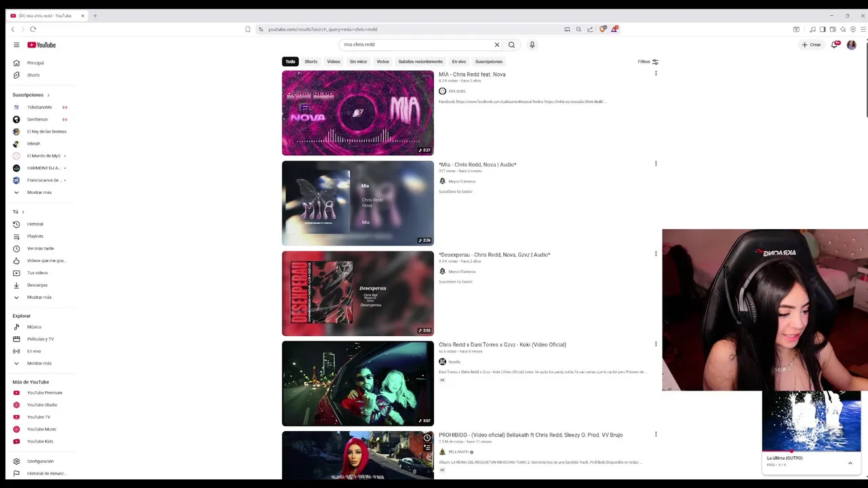868x488 pixels.
Task: Select the Sin mirar filter chip
Action: tap(358, 62)
